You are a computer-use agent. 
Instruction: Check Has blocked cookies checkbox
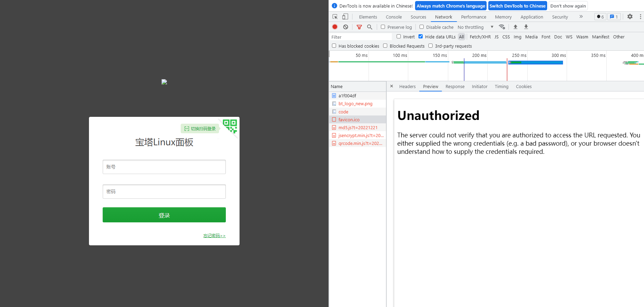[334, 46]
